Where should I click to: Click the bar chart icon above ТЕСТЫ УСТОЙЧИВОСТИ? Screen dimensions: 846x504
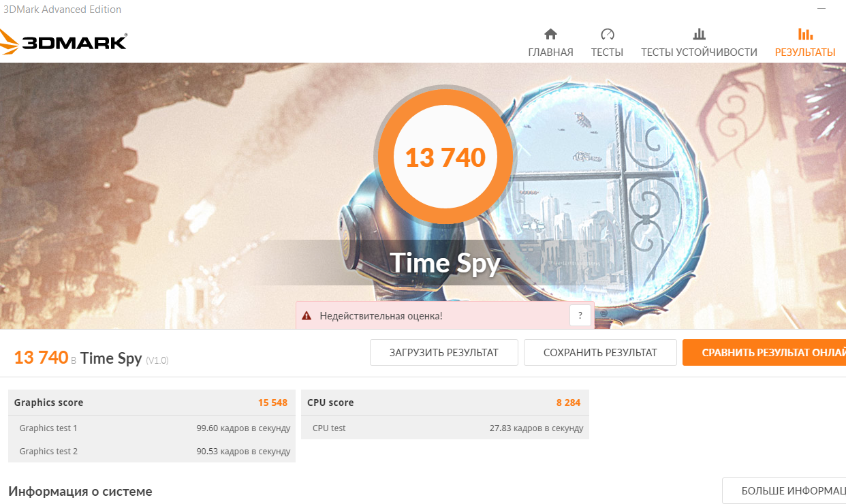click(699, 34)
